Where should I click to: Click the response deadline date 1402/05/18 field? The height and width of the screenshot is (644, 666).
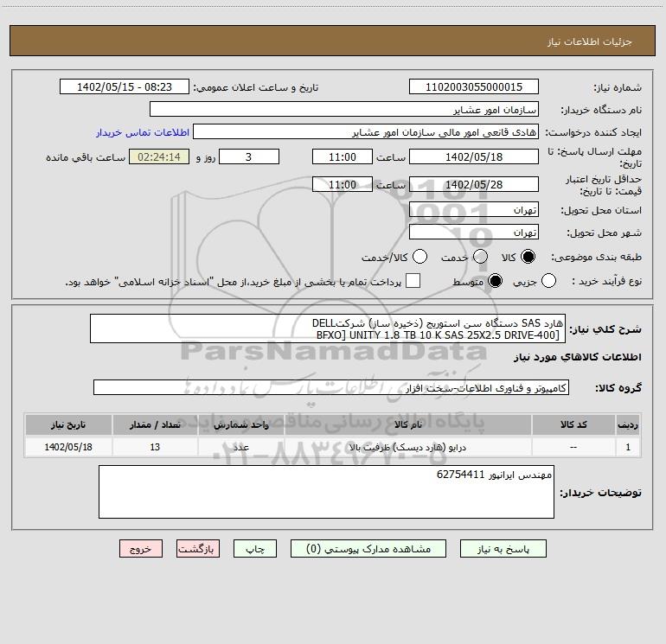pos(474,156)
